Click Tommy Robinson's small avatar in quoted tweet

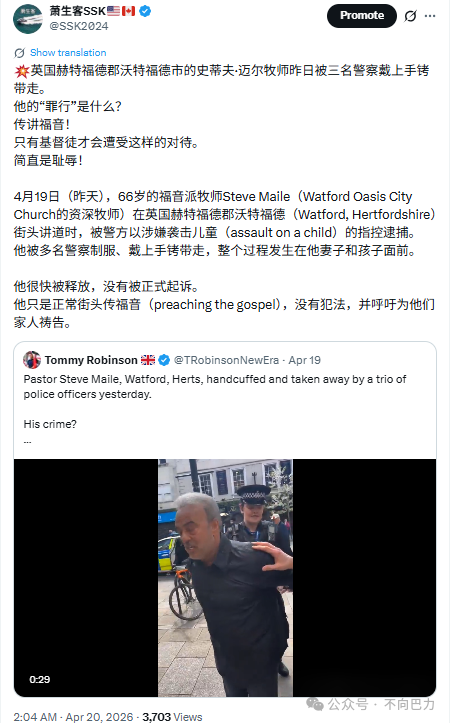32,360
